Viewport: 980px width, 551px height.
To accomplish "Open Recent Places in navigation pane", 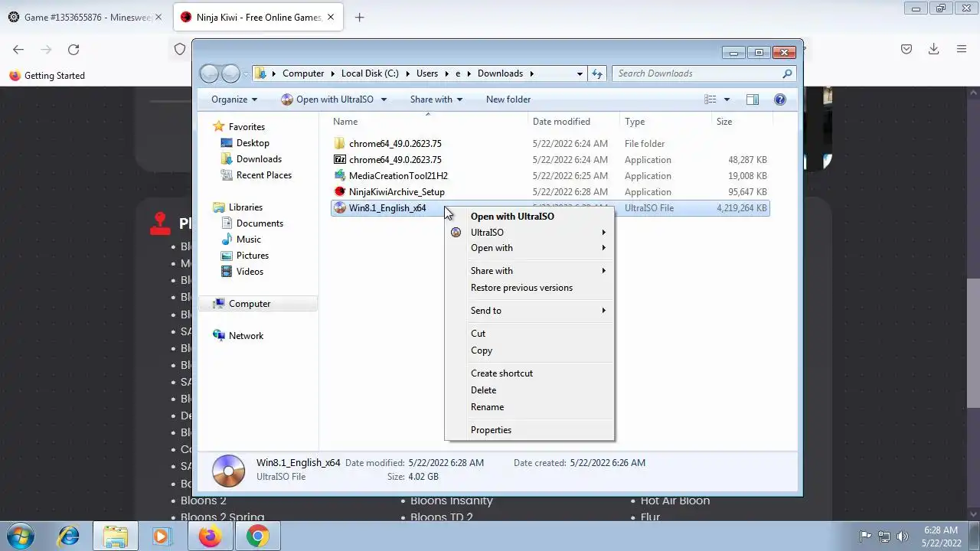I will pos(263,175).
